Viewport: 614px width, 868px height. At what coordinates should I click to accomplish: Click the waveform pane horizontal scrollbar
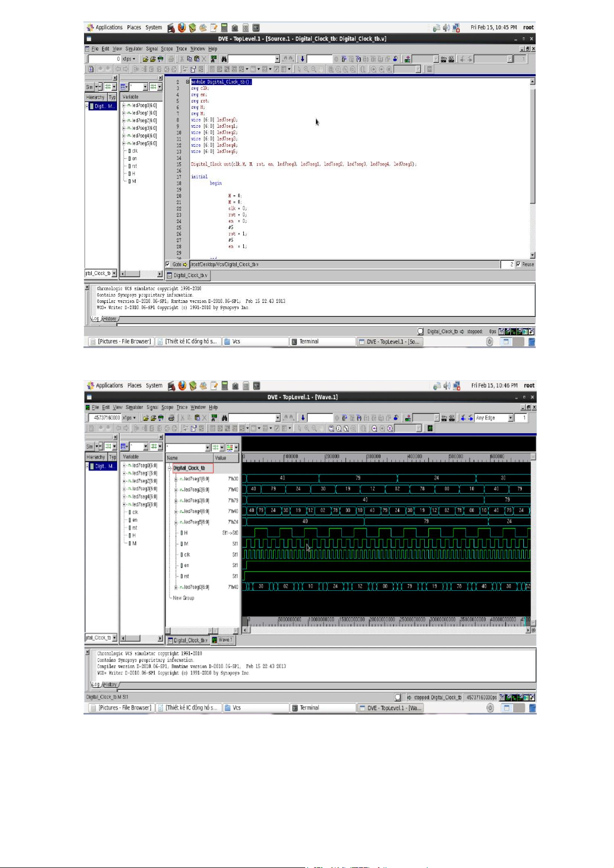386,630
